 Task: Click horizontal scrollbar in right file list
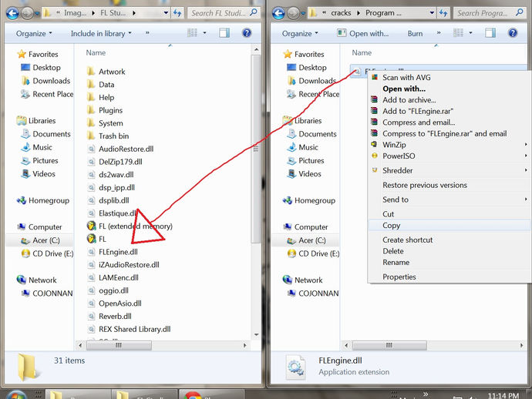point(389,345)
